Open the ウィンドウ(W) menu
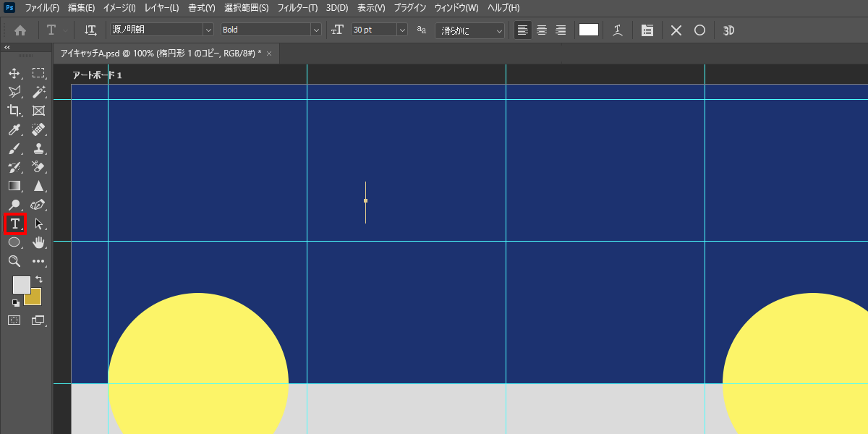The height and width of the screenshot is (434, 868). tap(456, 8)
